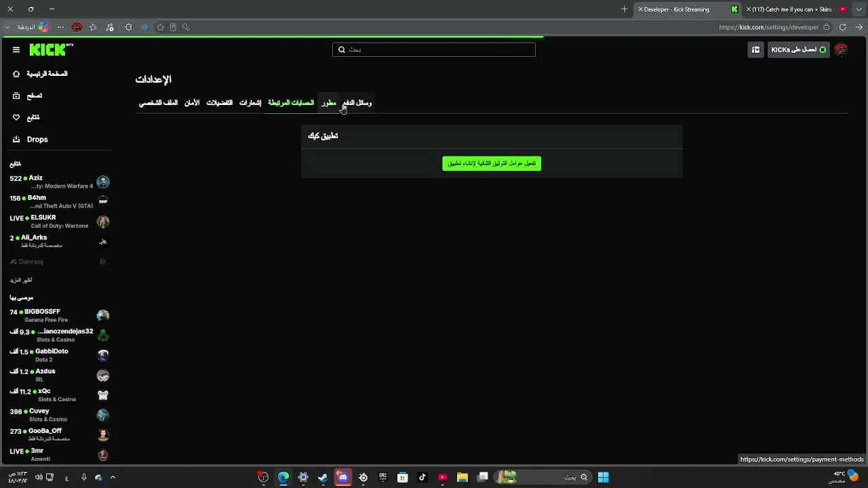The image size is (868, 488).
Task: Open ianozendejas32 Slots & Casino channel
Action: [x=60, y=335]
